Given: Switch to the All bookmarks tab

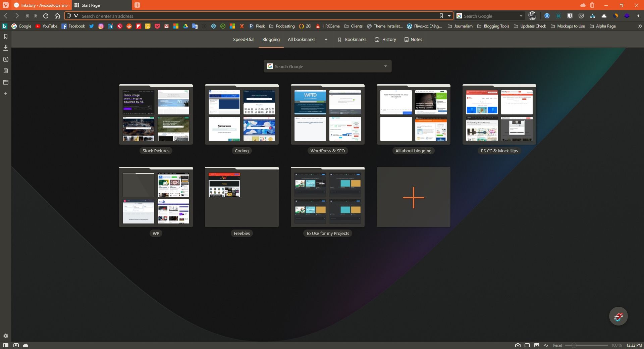Looking at the screenshot, I should pyautogui.click(x=301, y=39).
